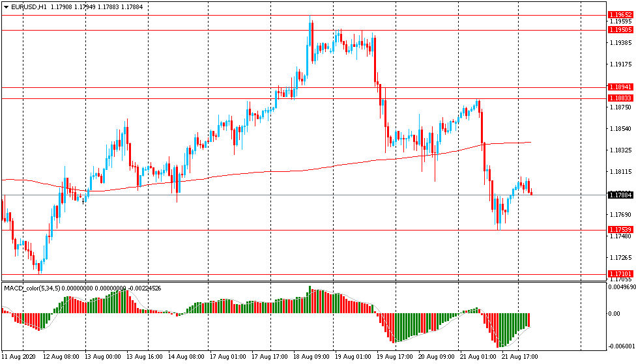Image resolution: width=636 pixels, height=364 pixels.
Task: Click the 1.17690 price scale value
Action: [621, 214]
